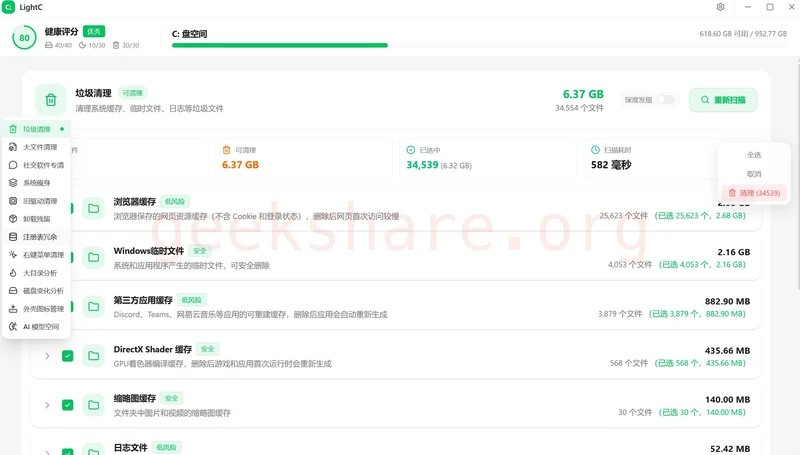Screen dimensions: 800x455
Task: Click the 低风险 tag on 日志文件
Action: tap(166, 447)
